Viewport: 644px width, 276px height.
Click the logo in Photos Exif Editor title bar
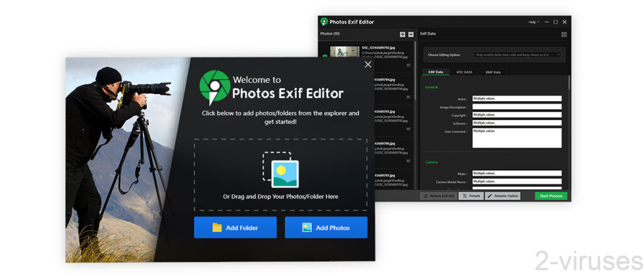pos(324,22)
